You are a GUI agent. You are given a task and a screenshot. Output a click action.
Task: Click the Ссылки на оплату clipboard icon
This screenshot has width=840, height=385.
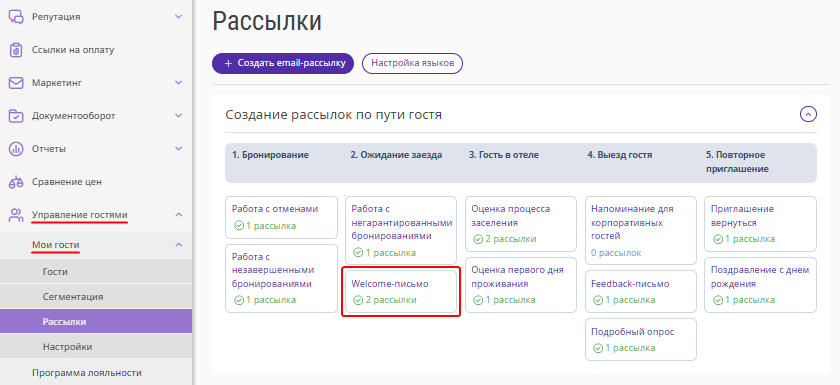pos(16,50)
